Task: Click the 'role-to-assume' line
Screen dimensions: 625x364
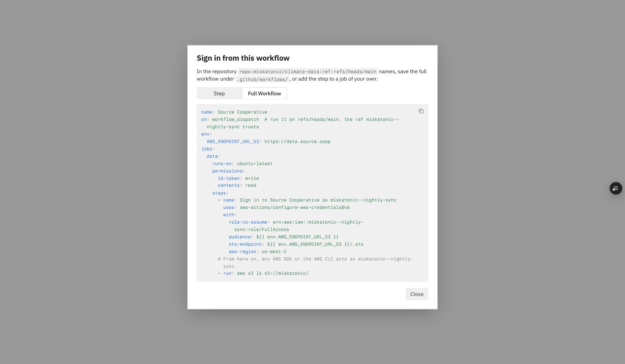Action: (296, 226)
